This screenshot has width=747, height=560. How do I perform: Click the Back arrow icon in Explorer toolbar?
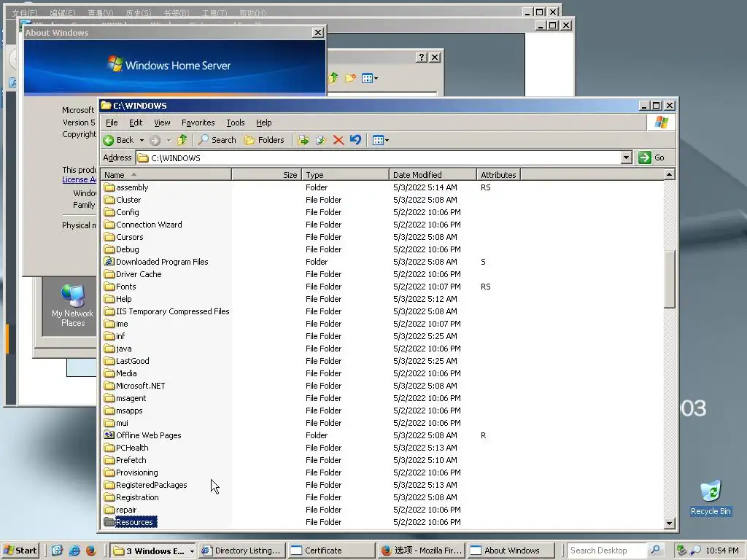pos(109,140)
